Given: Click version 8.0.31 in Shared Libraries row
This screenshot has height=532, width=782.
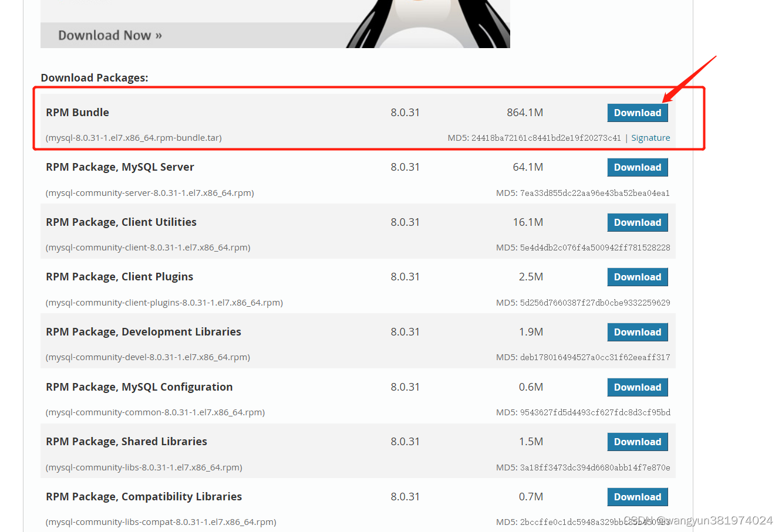Looking at the screenshot, I should pyautogui.click(x=405, y=442).
